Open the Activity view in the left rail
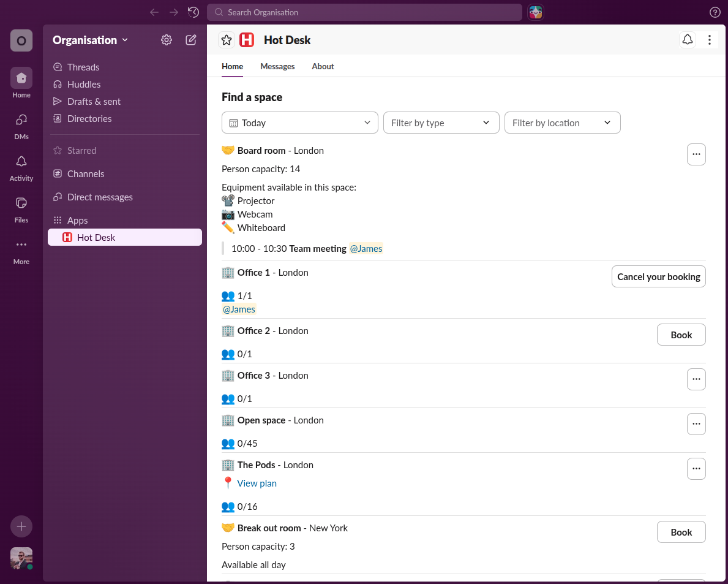This screenshot has width=728, height=584. (21, 165)
